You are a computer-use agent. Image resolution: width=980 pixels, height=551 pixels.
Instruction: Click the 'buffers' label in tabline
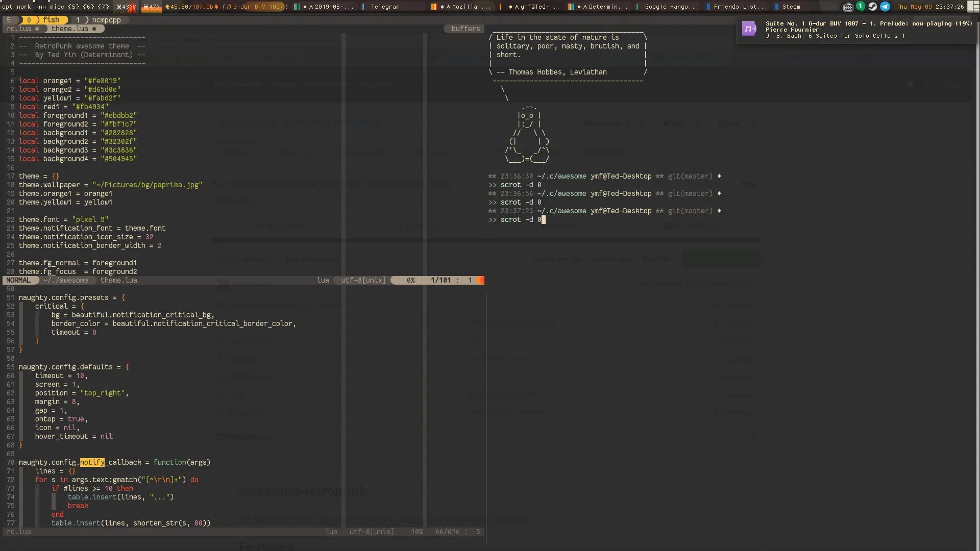(465, 29)
